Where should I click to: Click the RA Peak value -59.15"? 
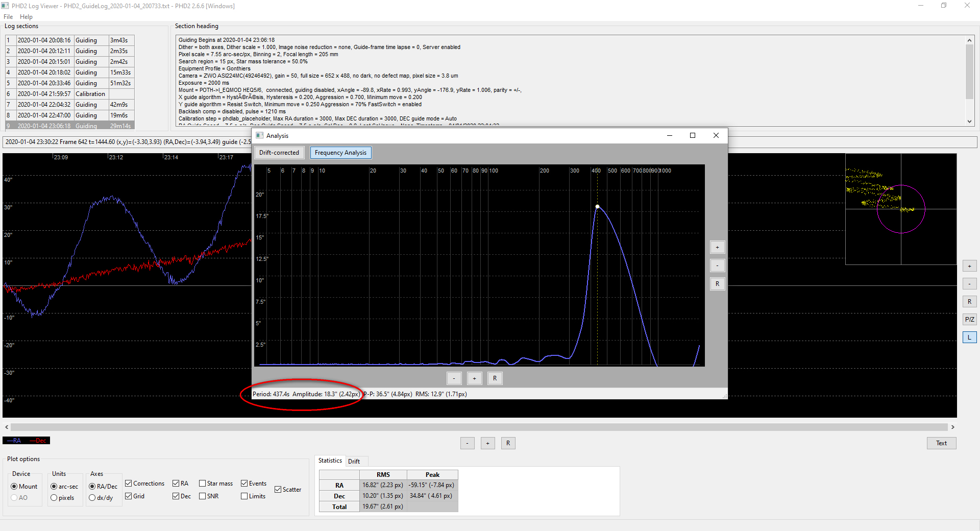432,485
